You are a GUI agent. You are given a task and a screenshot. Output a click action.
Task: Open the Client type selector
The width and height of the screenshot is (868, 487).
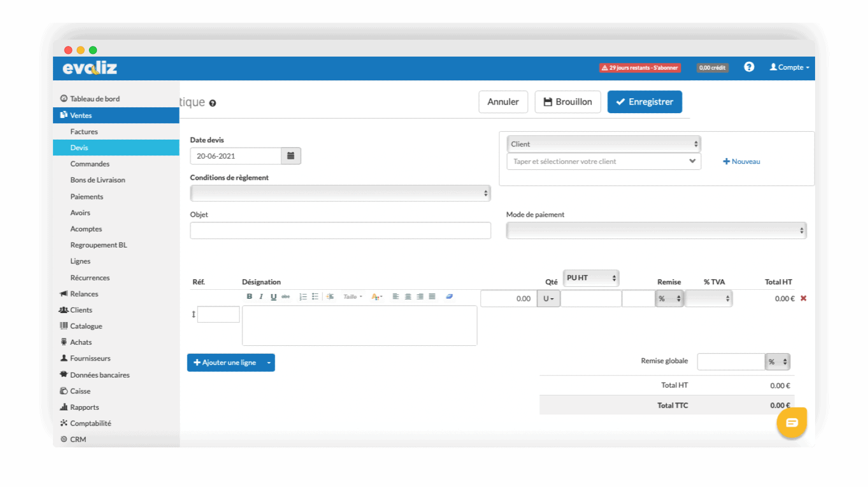point(604,144)
